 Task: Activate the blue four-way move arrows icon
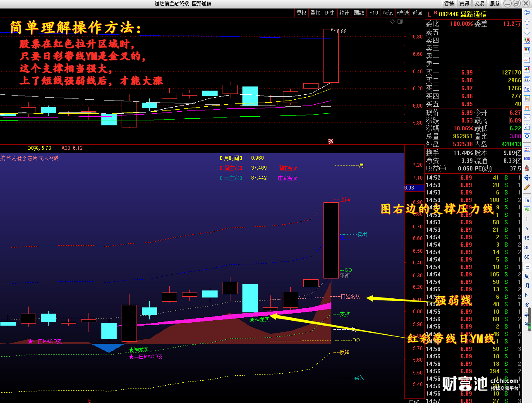tap(527, 178)
